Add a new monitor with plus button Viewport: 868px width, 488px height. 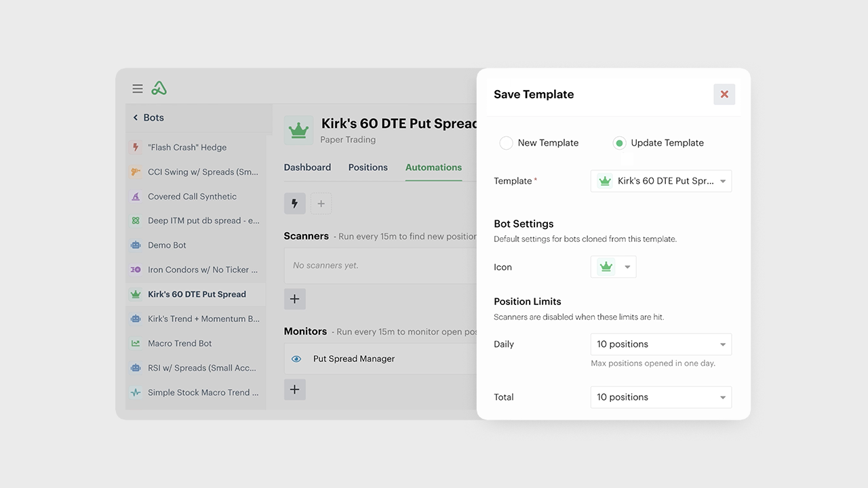tap(294, 389)
